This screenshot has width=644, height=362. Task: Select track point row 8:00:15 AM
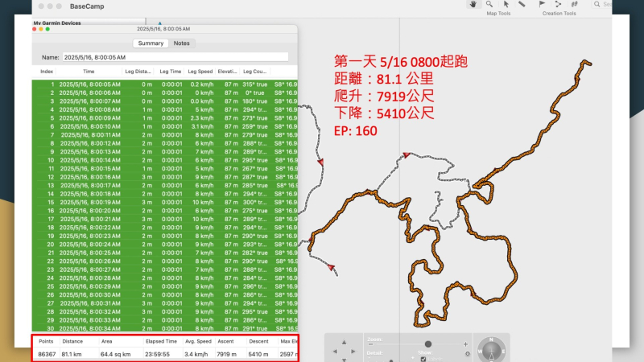165,169
